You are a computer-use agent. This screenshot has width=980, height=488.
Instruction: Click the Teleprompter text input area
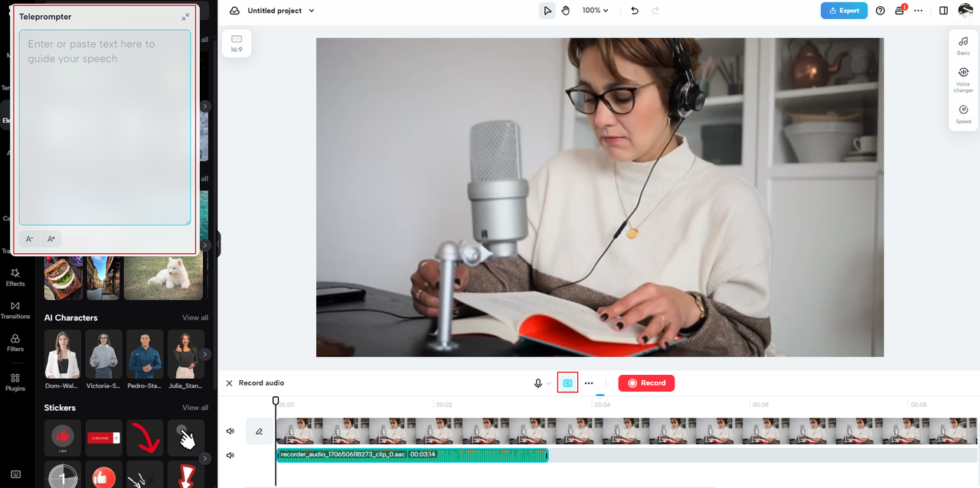pos(105,128)
